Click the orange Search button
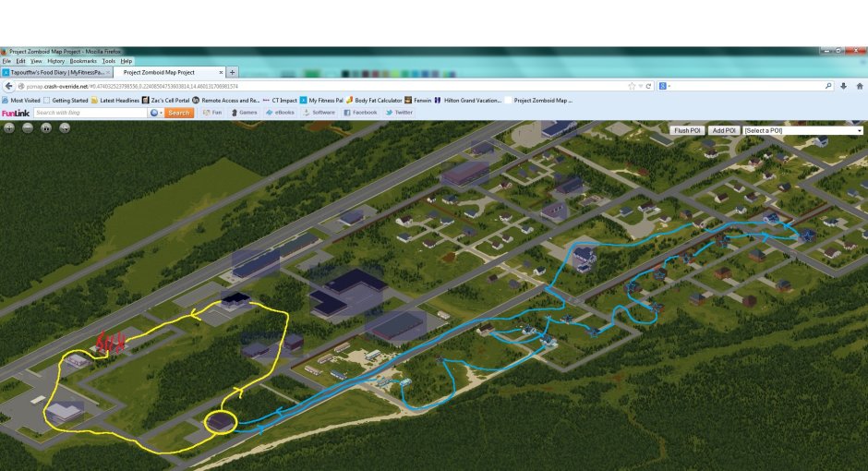The image size is (868, 471). coord(179,113)
